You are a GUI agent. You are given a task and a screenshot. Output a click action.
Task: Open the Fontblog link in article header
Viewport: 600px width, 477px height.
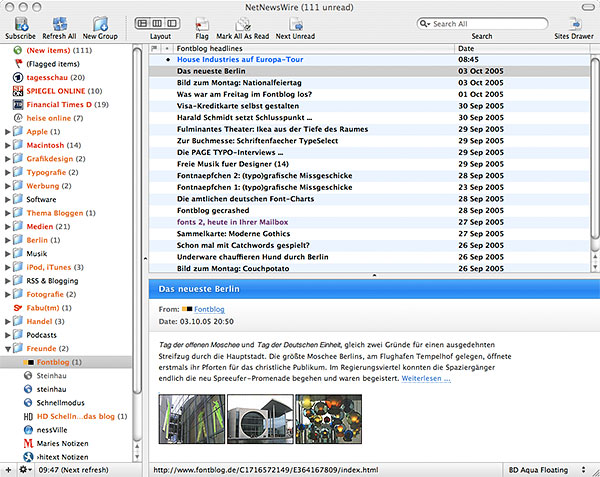[x=209, y=309]
